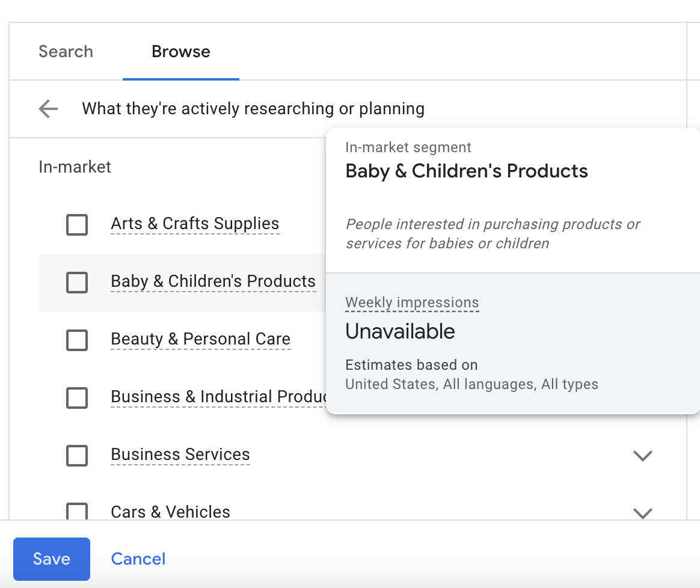Click the Beauty & Personal Care label text
The width and height of the screenshot is (700, 588).
click(200, 339)
